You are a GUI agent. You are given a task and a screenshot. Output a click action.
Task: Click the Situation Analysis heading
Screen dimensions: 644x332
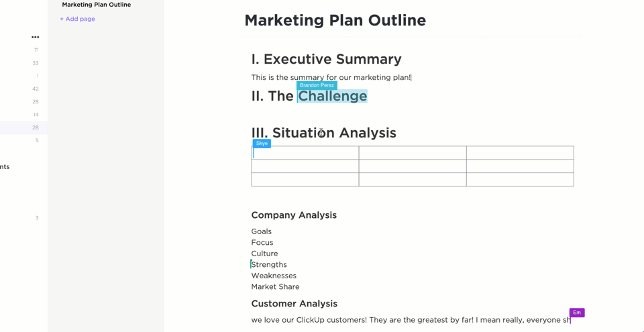[x=323, y=133]
